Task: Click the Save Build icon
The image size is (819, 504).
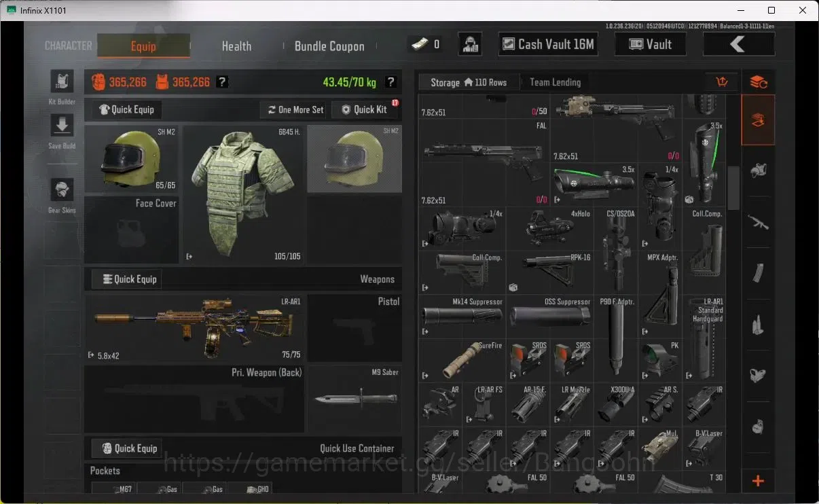Action: pyautogui.click(x=62, y=126)
